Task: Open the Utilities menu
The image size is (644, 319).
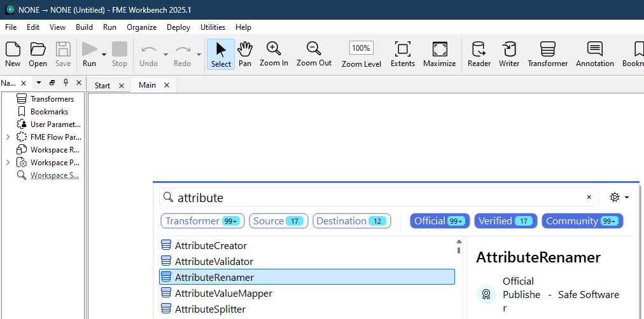Action: (x=213, y=27)
